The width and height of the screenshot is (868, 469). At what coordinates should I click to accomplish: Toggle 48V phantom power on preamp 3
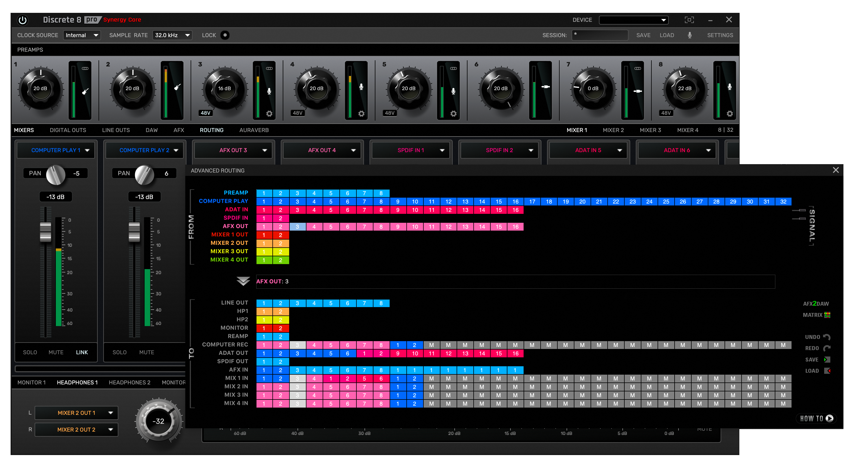click(205, 113)
